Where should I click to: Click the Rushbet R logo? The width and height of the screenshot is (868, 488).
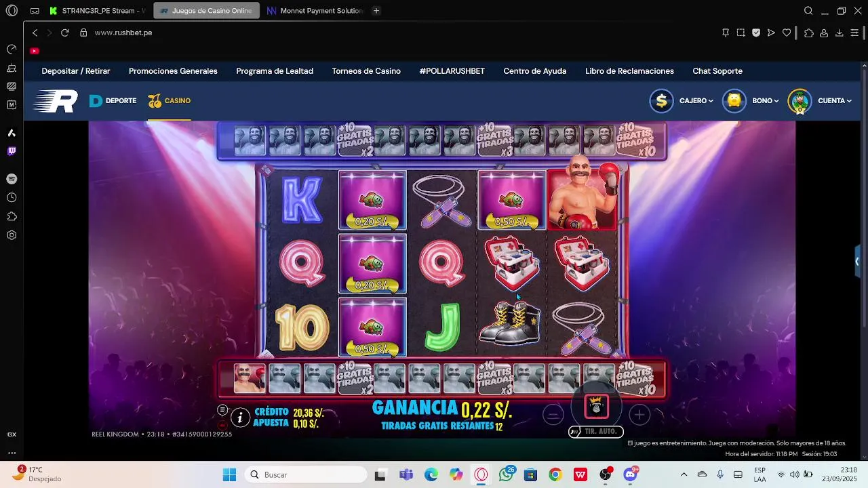56,101
